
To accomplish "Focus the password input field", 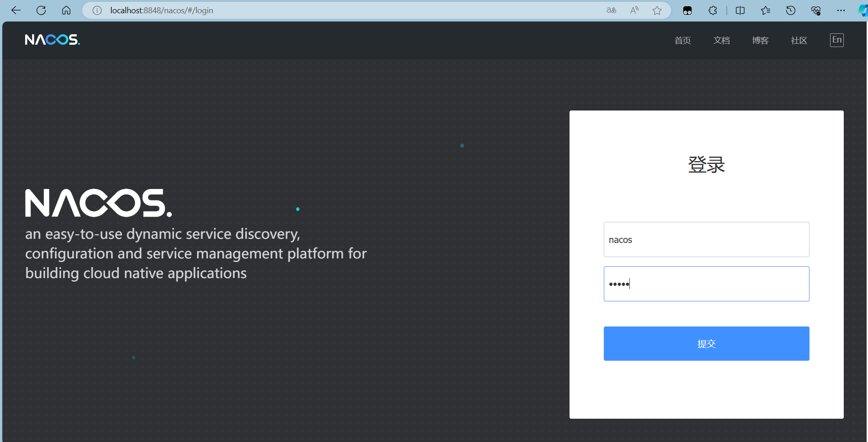I will (706, 284).
